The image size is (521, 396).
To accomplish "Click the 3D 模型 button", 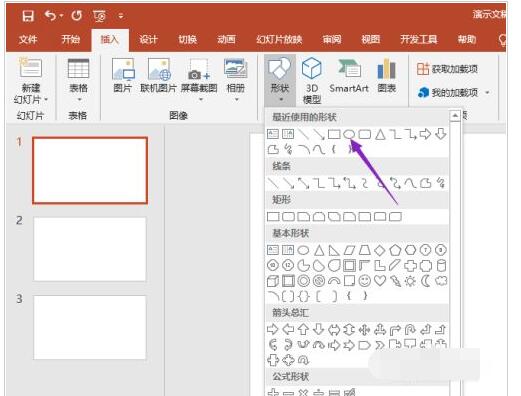I will coord(312,80).
